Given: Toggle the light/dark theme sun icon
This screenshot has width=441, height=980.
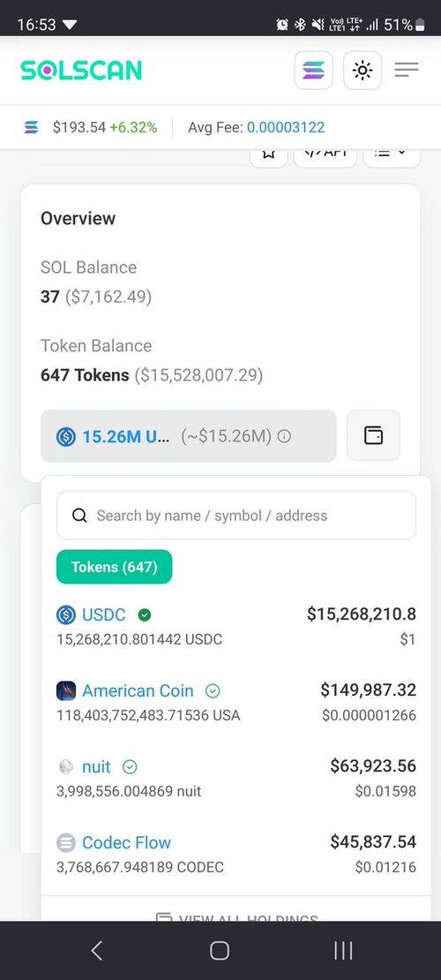Looking at the screenshot, I should pos(363,70).
